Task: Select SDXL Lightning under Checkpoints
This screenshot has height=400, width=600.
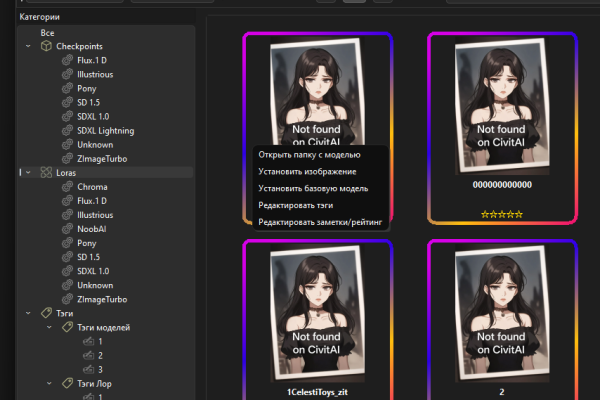Action: click(x=106, y=131)
